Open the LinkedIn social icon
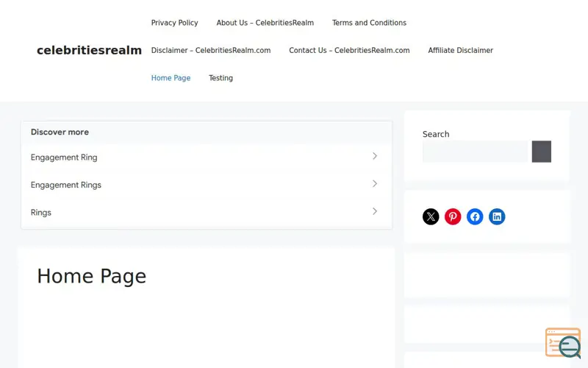 [497, 216]
